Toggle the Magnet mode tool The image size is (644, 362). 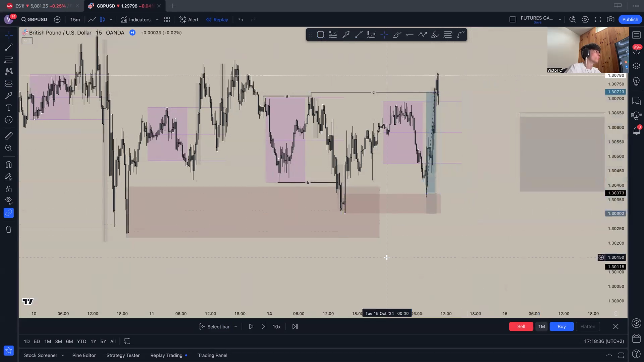pyautogui.click(x=9, y=165)
